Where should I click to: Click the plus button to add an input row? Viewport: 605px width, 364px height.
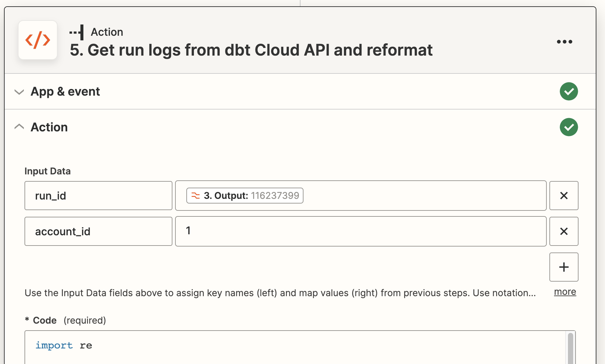click(564, 267)
